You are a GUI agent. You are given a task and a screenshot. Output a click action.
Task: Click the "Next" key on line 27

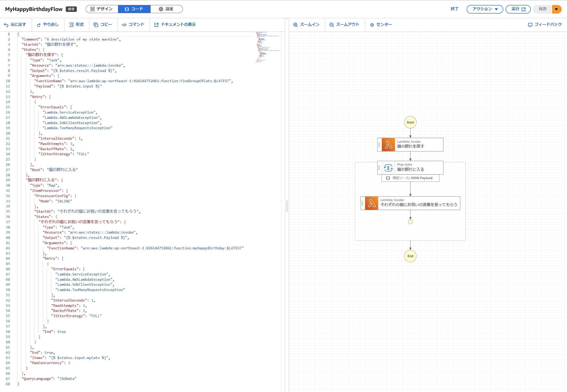click(x=36, y=170)
